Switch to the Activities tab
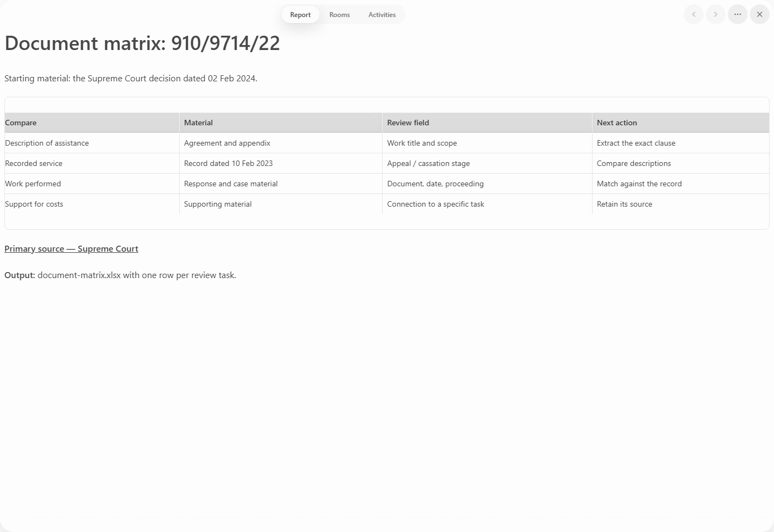The width and height of the screenshot is (774, 532). coord(382,15)
